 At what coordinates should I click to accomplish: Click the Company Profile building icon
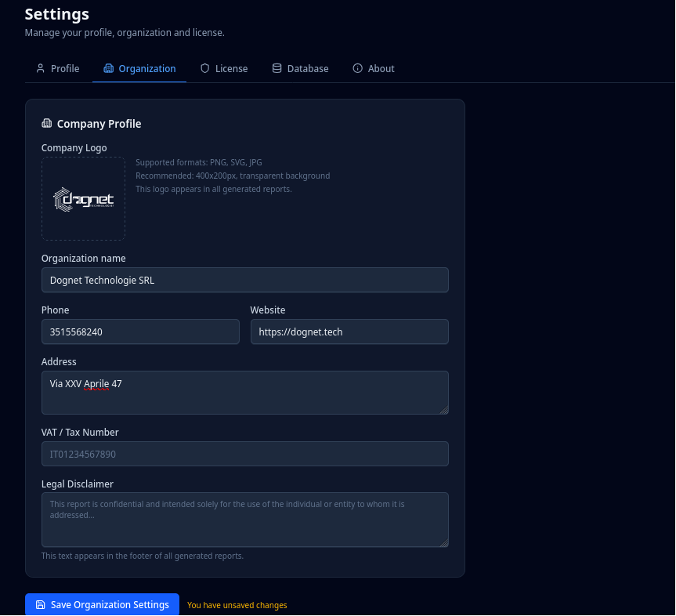(x=46, y=123)
